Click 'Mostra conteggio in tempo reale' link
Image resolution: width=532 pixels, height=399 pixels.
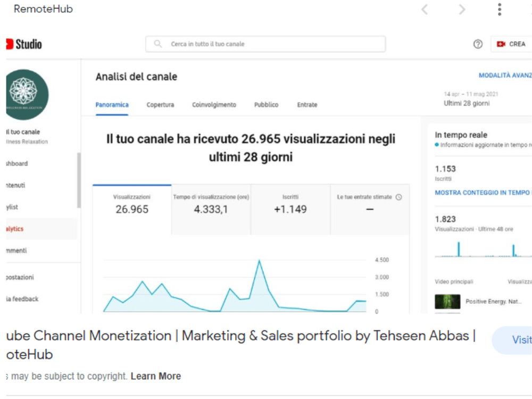pos(483,193)
